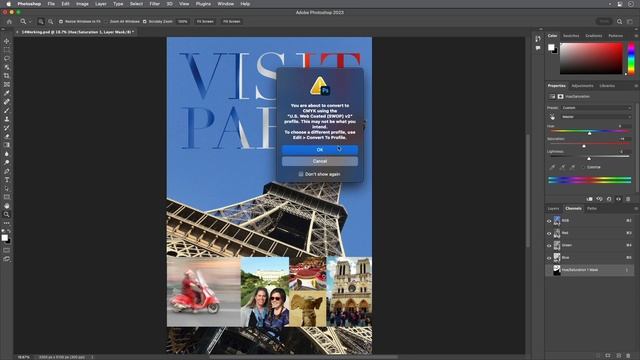Select the Pen tool
Viewport: 640px width, 360px height.
(7, 171)
